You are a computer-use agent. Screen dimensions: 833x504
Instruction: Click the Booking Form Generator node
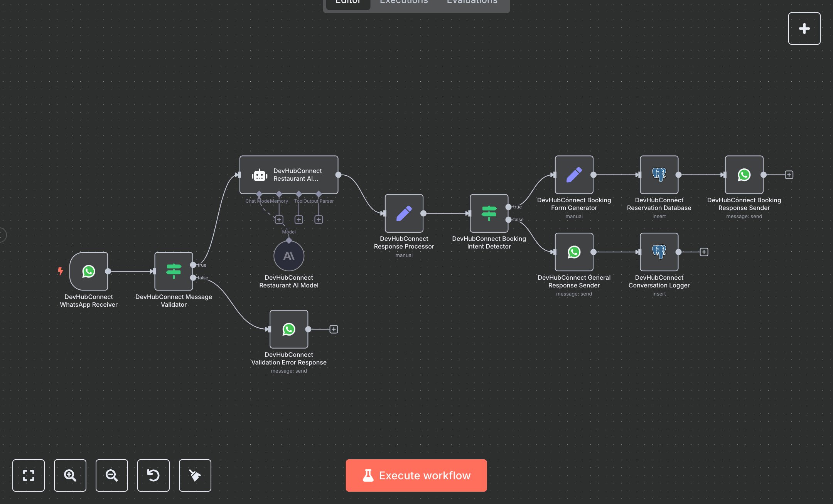(x=574, y=175)
